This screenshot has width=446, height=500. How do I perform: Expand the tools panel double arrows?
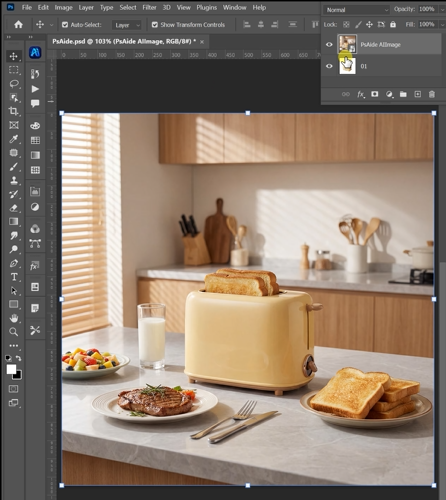click(x=9, y=37)
